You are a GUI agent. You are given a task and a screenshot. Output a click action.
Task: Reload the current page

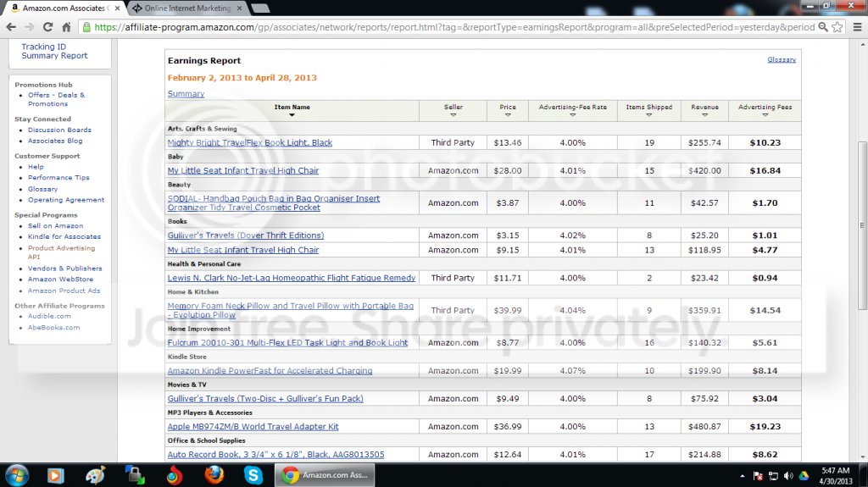(47, 26)
